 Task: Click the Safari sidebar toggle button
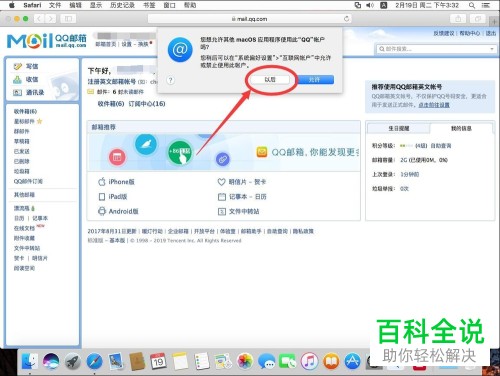68,19
